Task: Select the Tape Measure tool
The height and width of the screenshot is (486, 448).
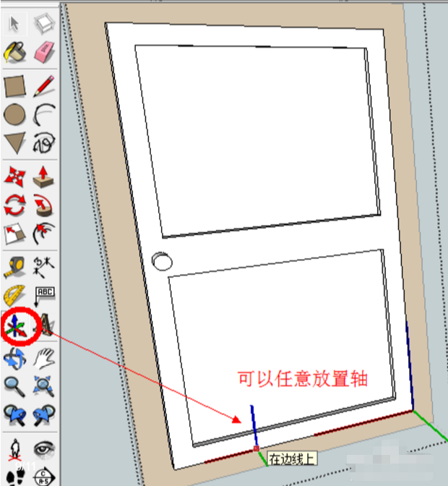Action: (x=14, y=267)
